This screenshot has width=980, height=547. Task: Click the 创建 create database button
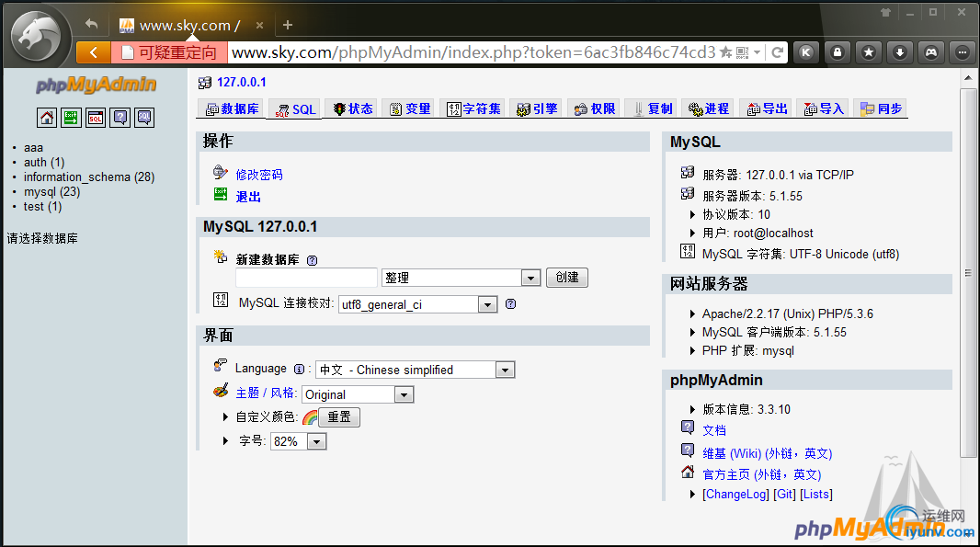(567, 277)
